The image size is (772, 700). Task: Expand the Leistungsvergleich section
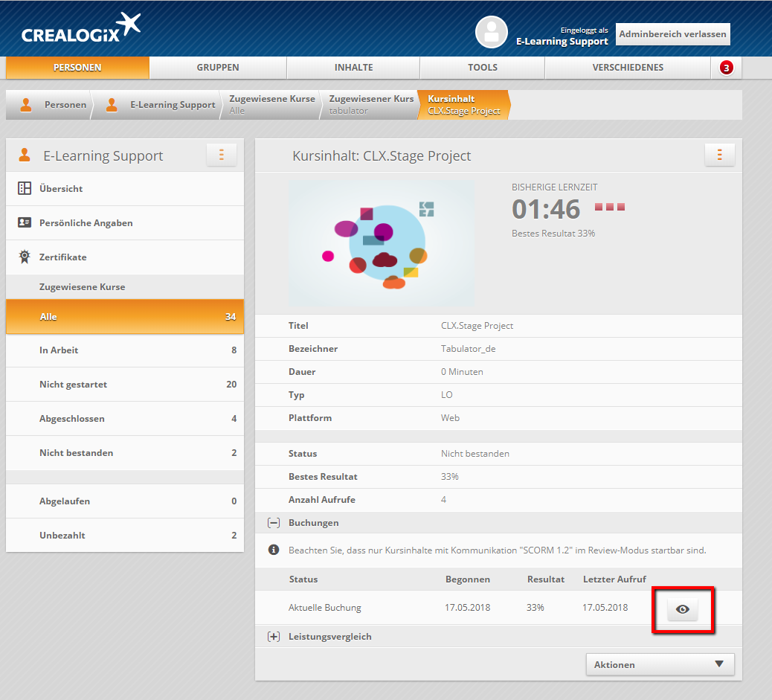274,637
